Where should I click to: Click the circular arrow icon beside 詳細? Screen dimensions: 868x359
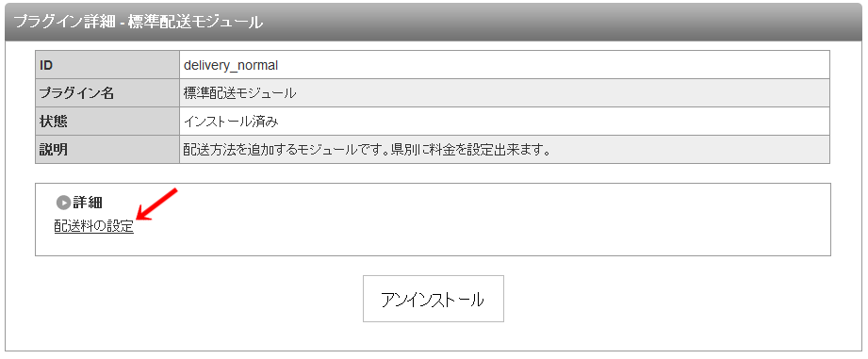tap(64, 203)
